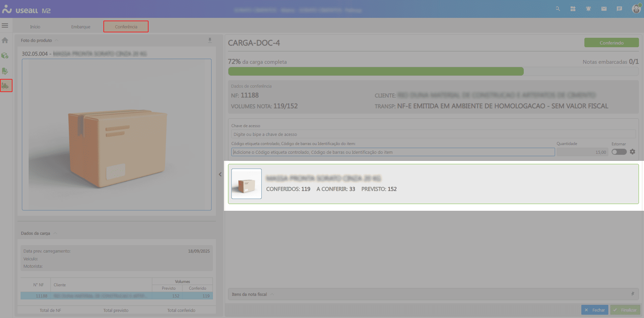This screenshot has height=318, width=644.
Task: Collapse the Dados da carga section
Action: tap(55, 233)
